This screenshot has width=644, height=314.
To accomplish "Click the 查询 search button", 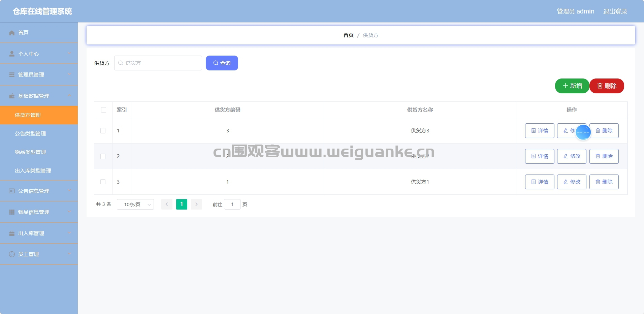I will click(222, 63).
